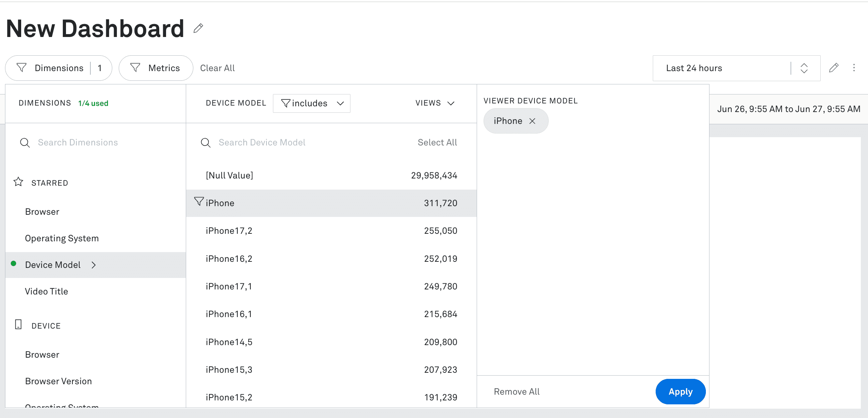Deselect the filtered iPhone row
The width and height of the screenshot is (868, 418).
coord(331,203)
